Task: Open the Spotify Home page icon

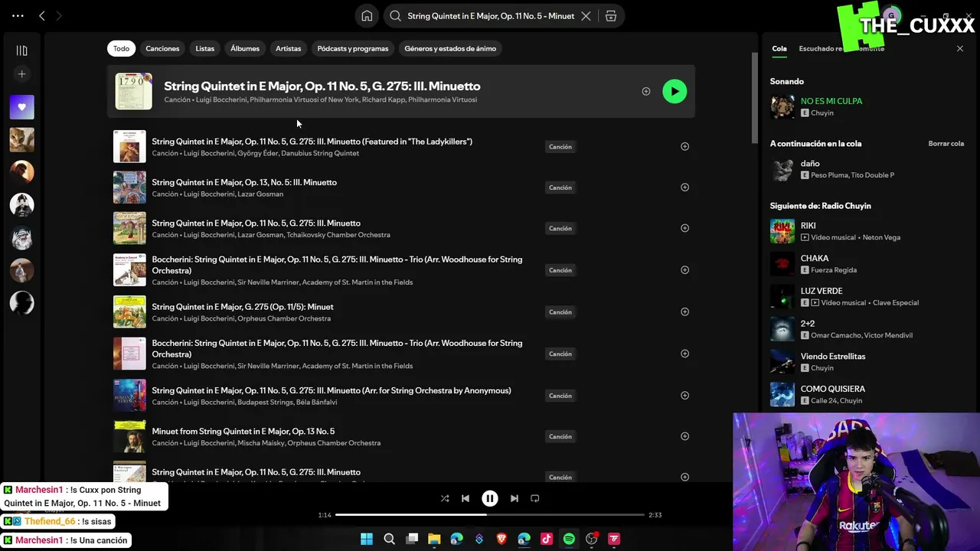Action: click(x=367, y=16)
